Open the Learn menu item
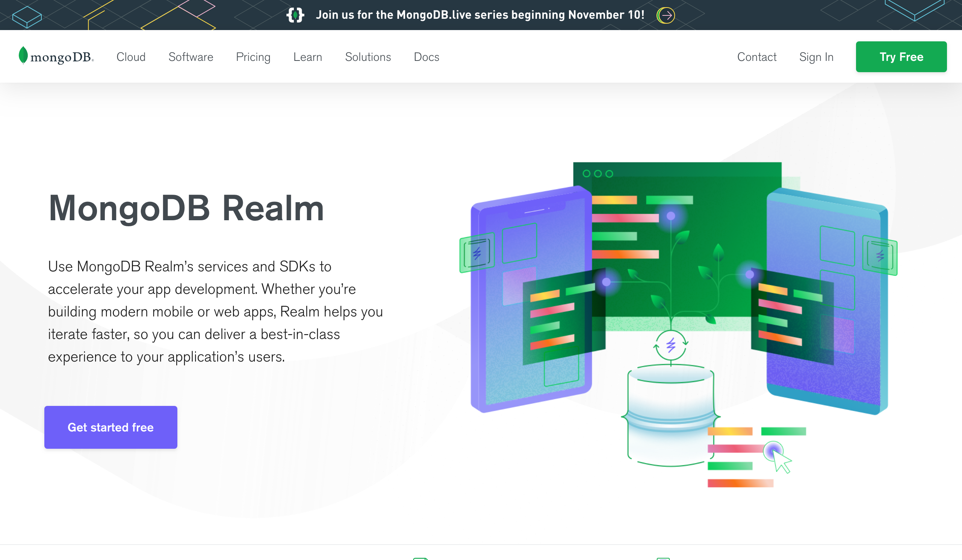962x560 pixels. pyautogui.click(x=308, y=57)
